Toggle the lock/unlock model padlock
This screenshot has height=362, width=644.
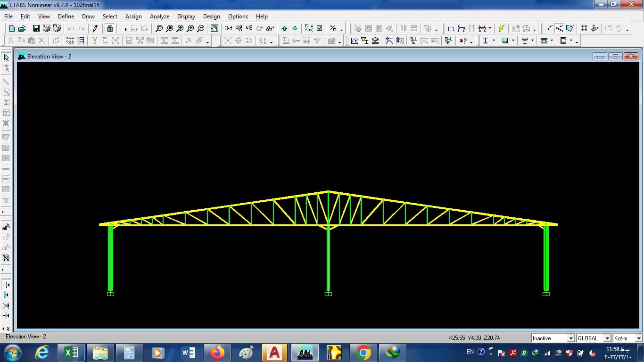coord(110,28)
